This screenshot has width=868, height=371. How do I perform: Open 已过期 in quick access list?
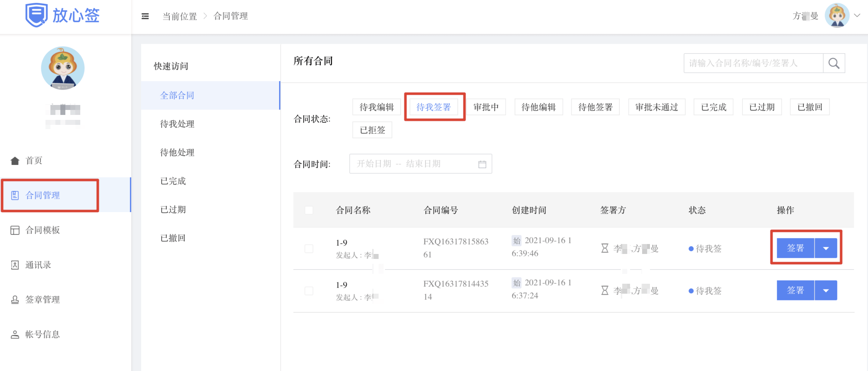210,209
